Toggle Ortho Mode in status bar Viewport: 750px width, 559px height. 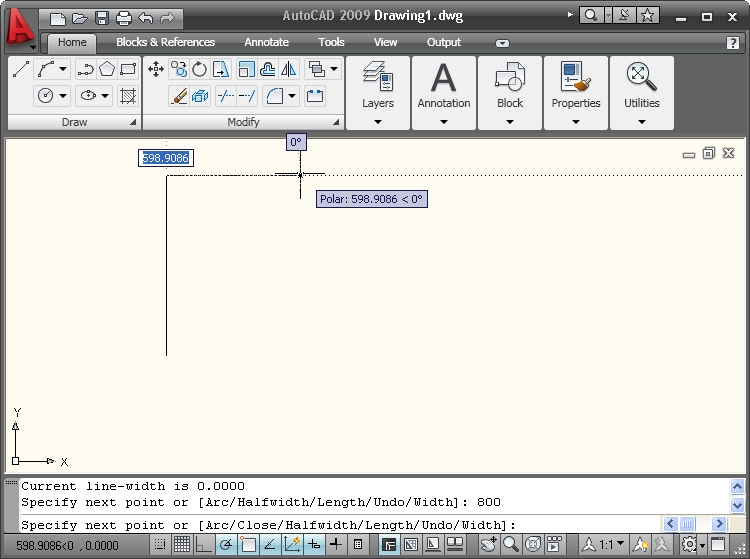pyautogui.click(x=204, y=544)
